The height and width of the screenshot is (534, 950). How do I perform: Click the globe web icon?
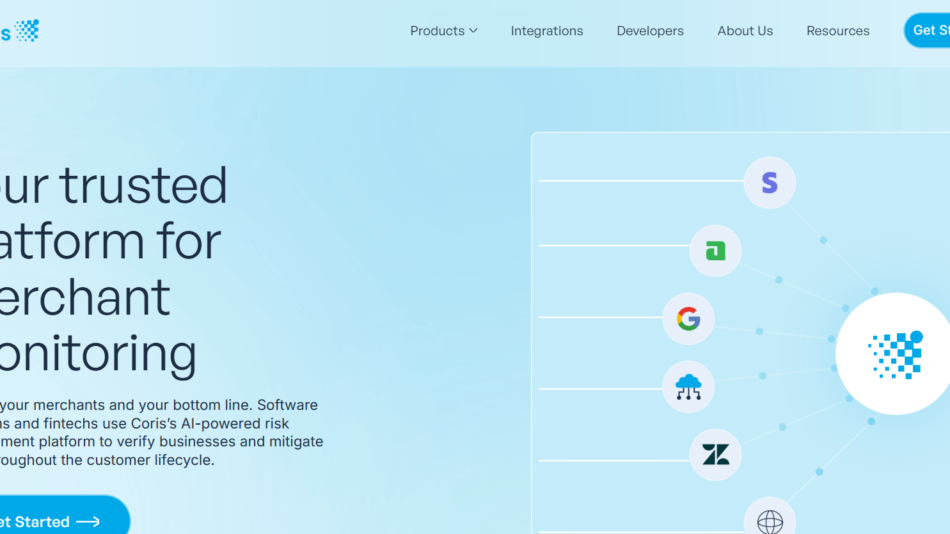point(769,520)
